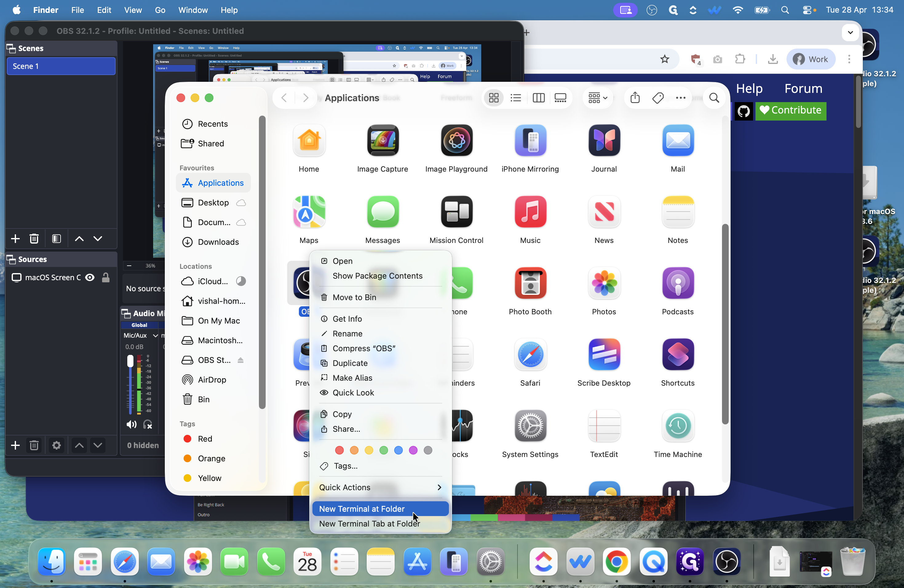The height and width of the screenshot is (588, 904).
Task: Open Work profile dropdown in browser
Action: click(810, 59)
